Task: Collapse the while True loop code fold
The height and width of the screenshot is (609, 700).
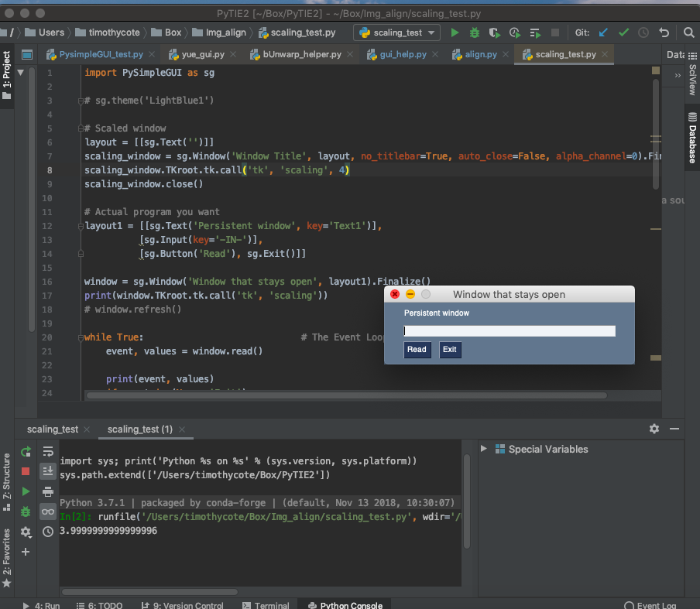Action: [x=81, y=337]
